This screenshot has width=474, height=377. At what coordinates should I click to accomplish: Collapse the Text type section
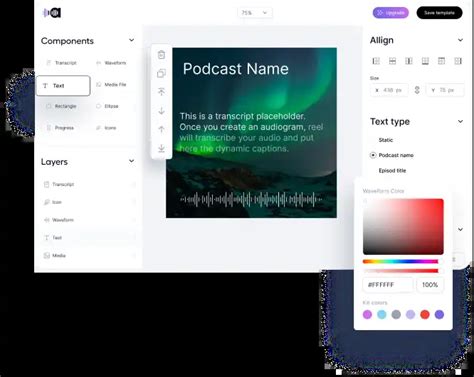point(460,122)
